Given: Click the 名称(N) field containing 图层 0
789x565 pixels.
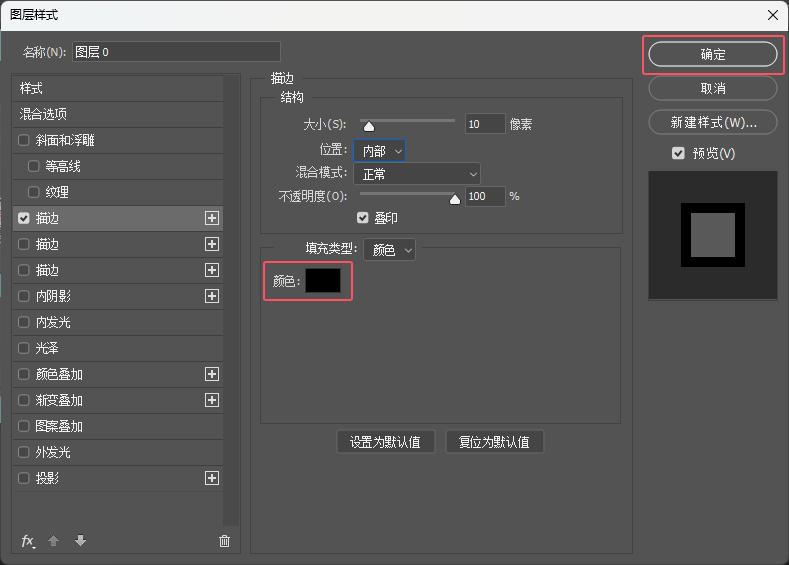Looking at the screenshot, I should (x=177, y=52).
